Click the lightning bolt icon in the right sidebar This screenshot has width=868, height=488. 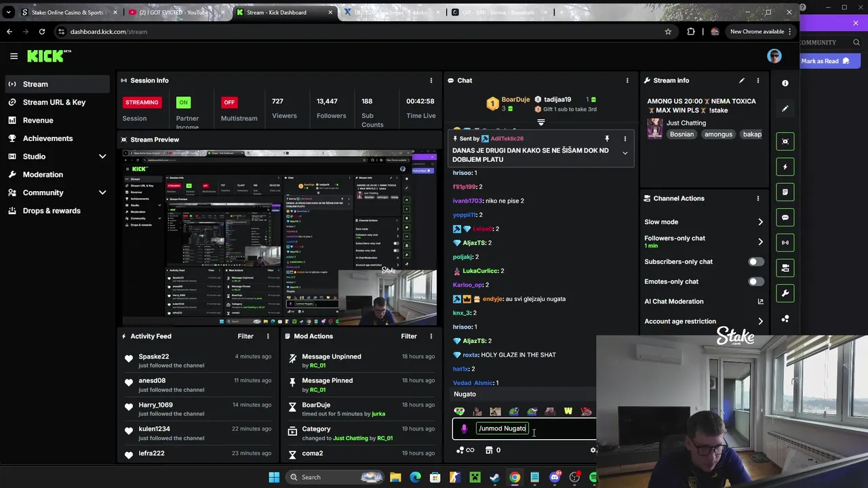click(785, 167)
